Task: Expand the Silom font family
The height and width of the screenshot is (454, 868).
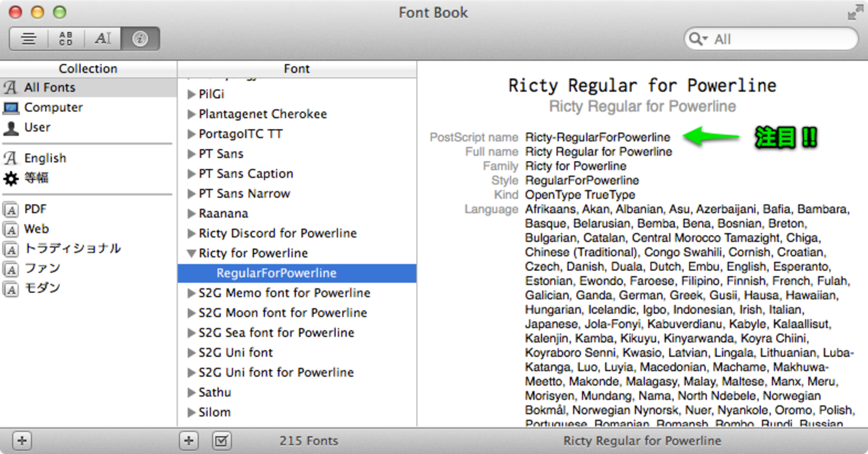Action: point(192,413)
